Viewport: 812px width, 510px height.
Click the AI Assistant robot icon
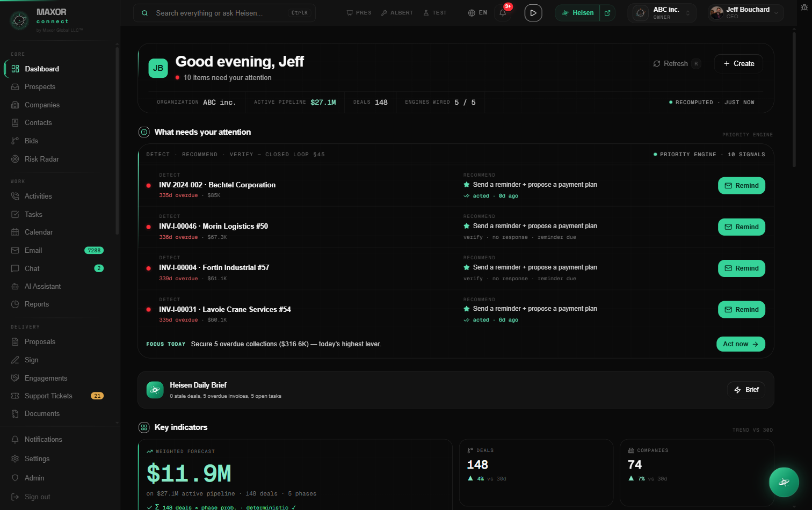15,286
